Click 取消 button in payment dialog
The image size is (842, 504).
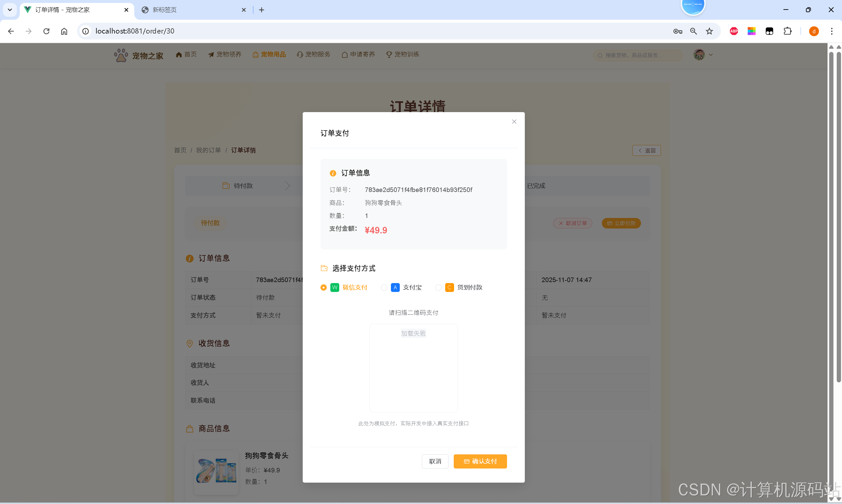(435, 461)
